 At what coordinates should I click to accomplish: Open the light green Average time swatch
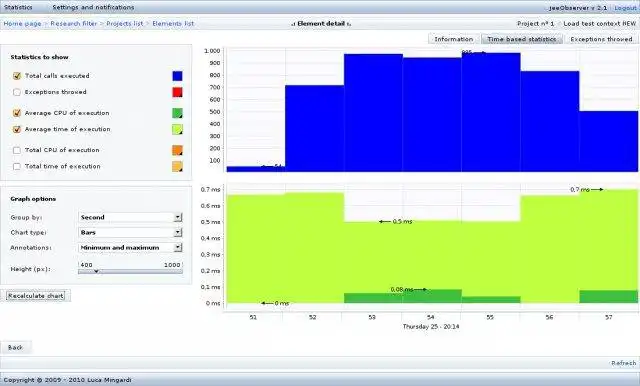click(x=177, y=129)
